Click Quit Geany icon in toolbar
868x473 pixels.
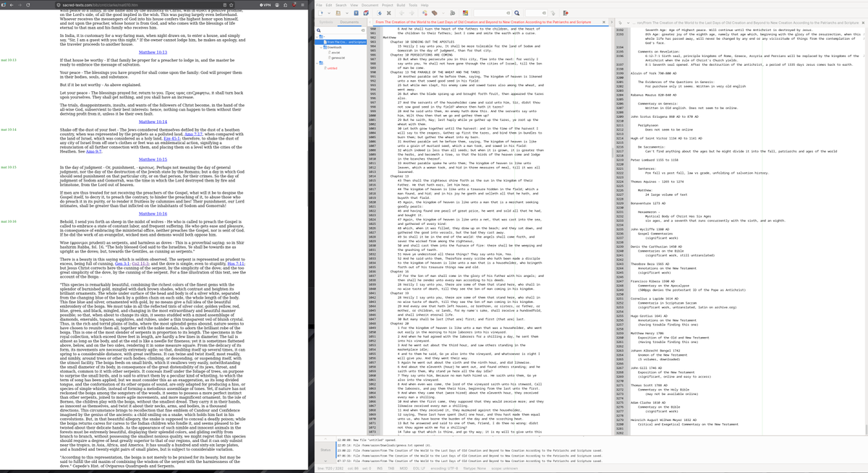(x=566, y=12)
